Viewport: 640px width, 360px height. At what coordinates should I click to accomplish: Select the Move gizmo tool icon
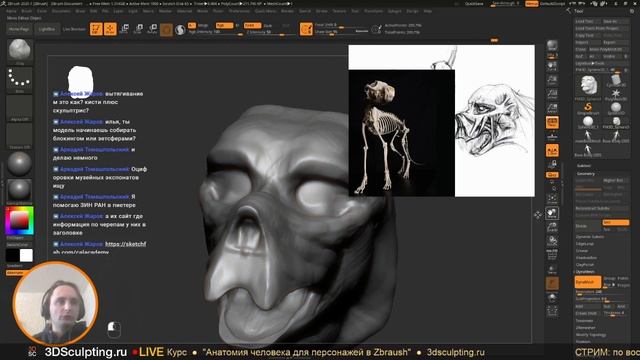pos(124,29)
